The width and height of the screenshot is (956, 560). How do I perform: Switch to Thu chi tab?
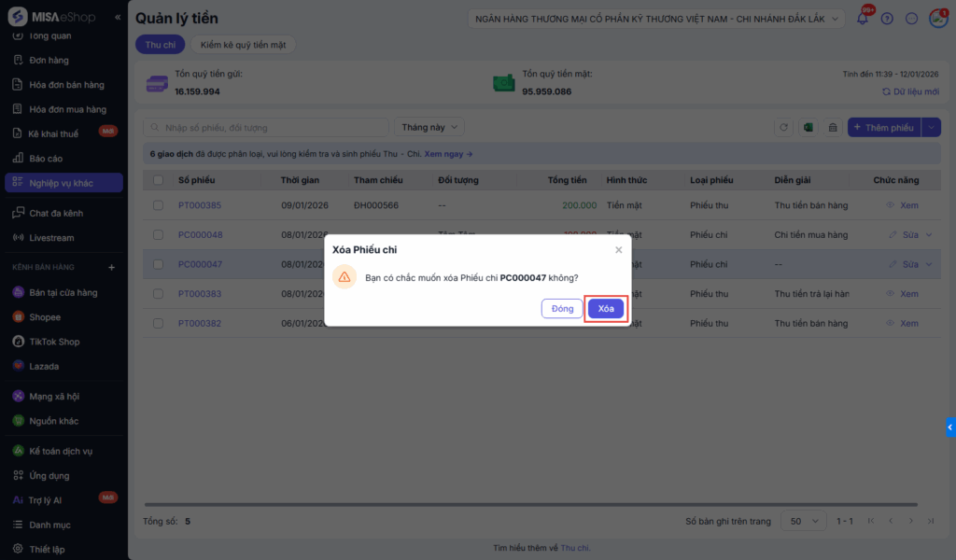click(x=161, y=45)
